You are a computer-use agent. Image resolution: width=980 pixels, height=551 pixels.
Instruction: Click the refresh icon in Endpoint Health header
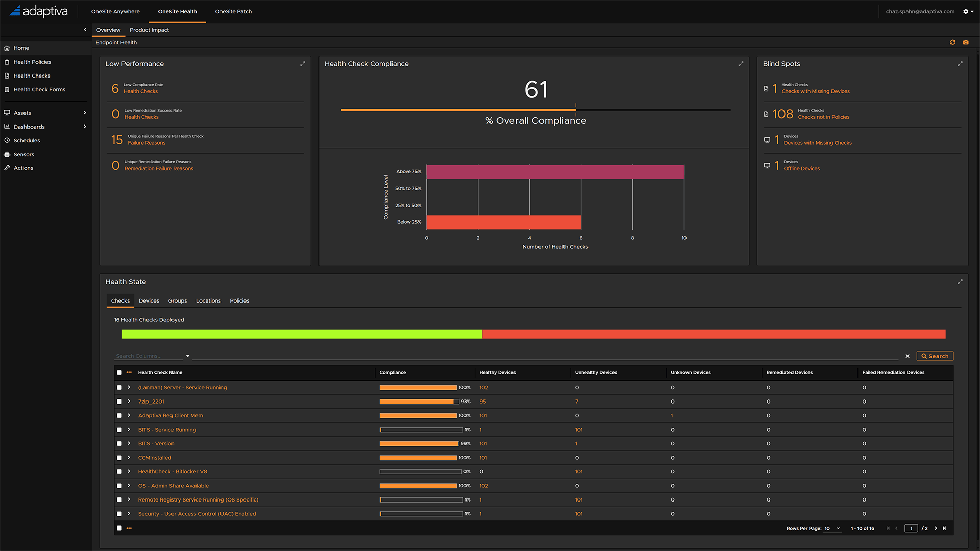point(952,42)
